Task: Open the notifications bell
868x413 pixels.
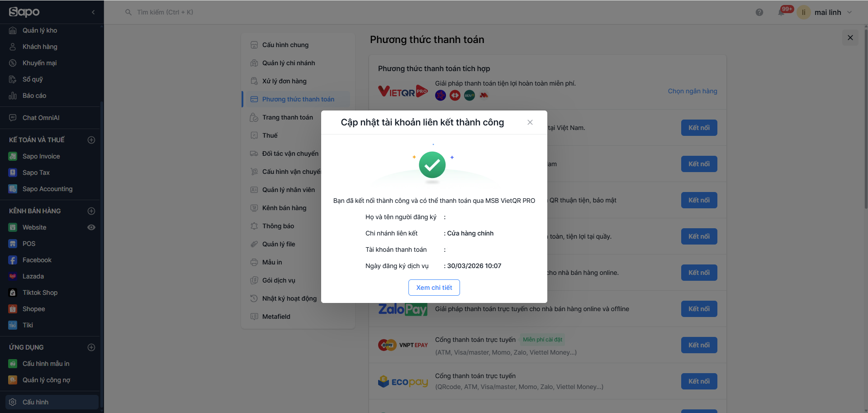Action: [781, 12]
